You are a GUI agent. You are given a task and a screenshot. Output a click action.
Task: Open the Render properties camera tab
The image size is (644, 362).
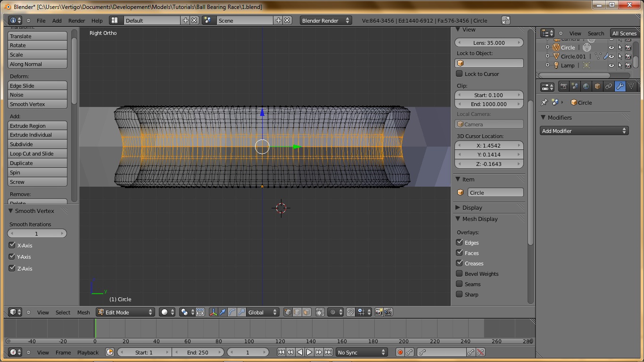[x=563, y=87]
